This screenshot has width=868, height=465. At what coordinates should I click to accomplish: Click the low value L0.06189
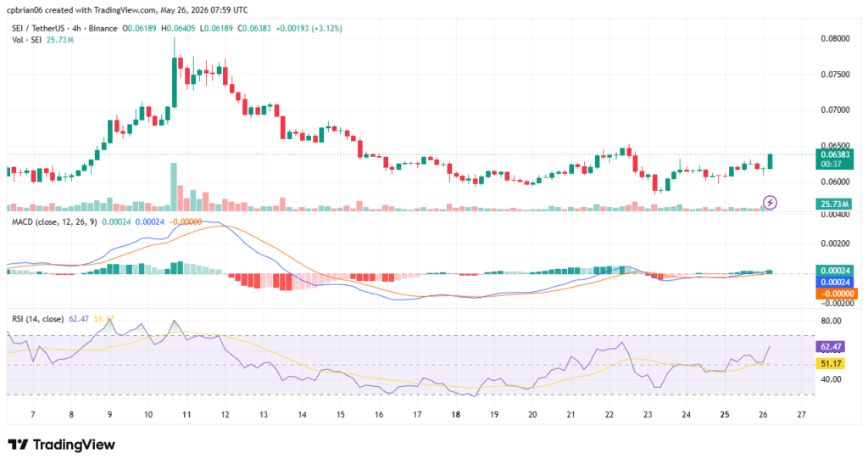[216, 28]
